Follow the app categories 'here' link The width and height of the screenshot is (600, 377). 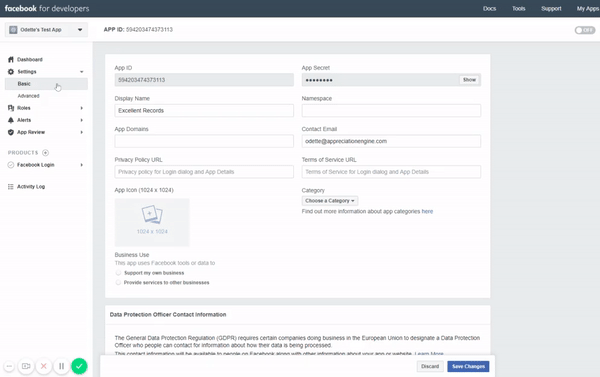tap(427, 211)
